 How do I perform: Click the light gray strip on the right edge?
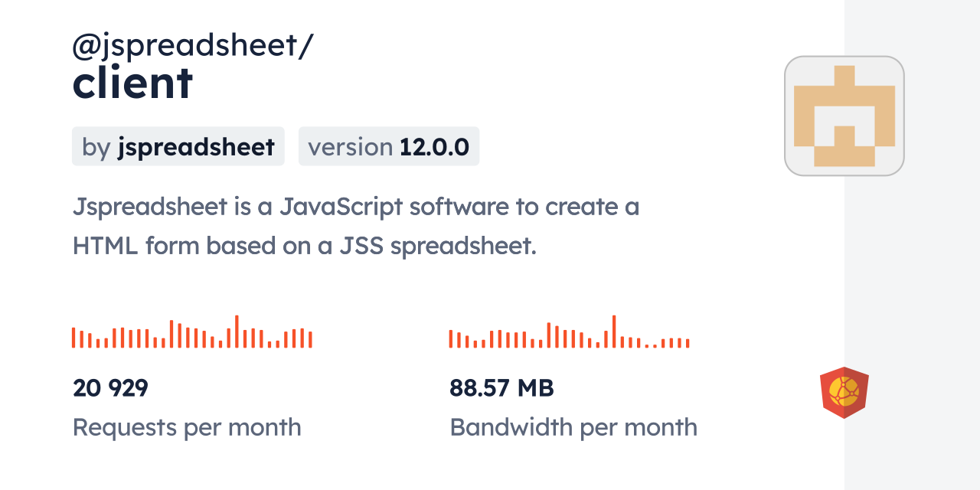(912, 245)
